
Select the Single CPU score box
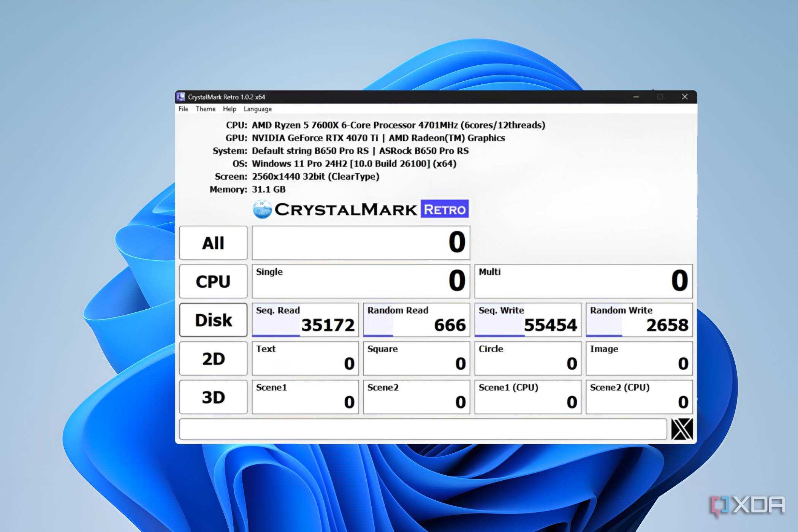point(361,281)
